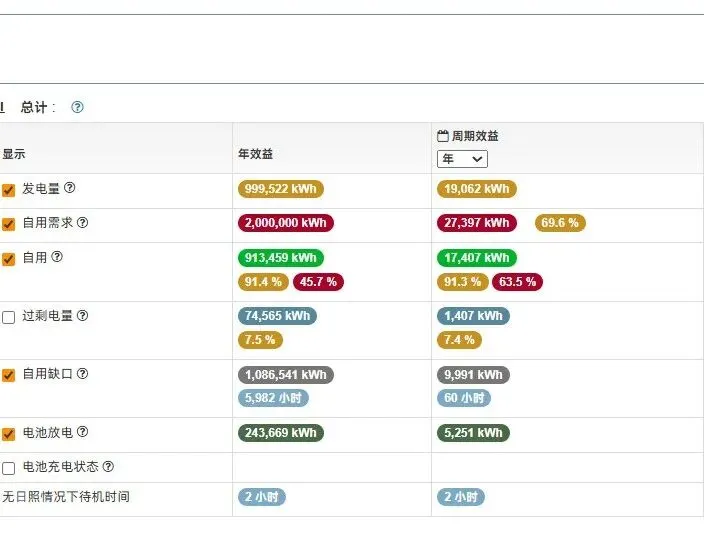Open the help icon next to 过剩电量
Screen dimensions: 704x549
click(83, 316)
